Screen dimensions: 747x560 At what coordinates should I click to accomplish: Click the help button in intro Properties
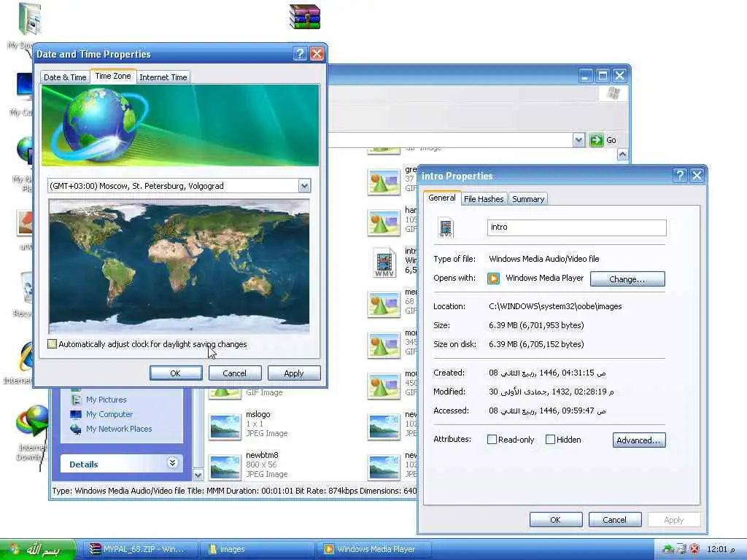(x=680, y=175)
